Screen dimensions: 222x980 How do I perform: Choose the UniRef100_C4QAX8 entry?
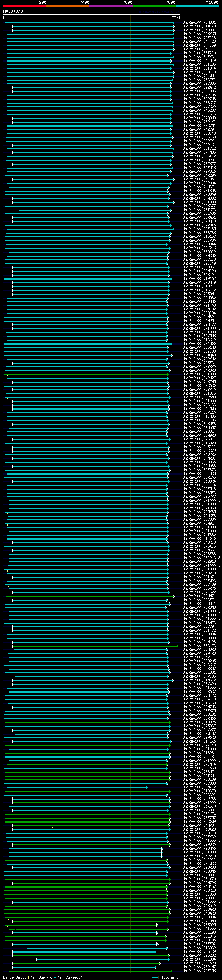(x=199, y=913)
